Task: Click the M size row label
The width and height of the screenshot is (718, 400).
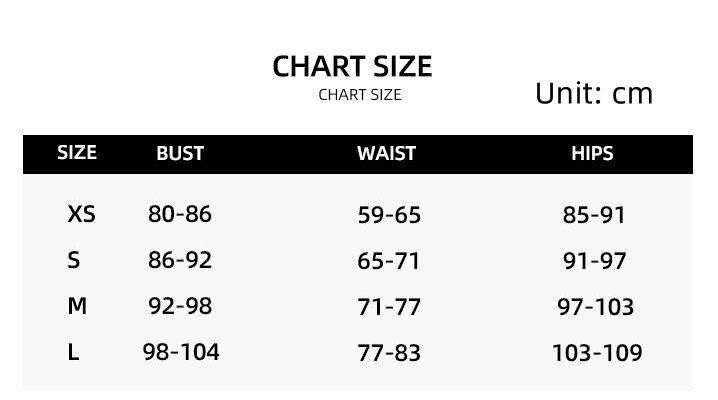Action: tap(77, 306)
